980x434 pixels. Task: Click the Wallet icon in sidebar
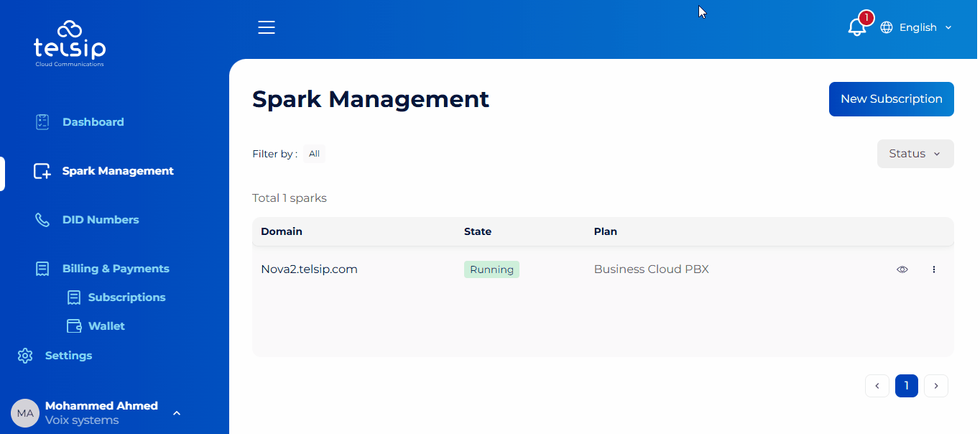74,326
